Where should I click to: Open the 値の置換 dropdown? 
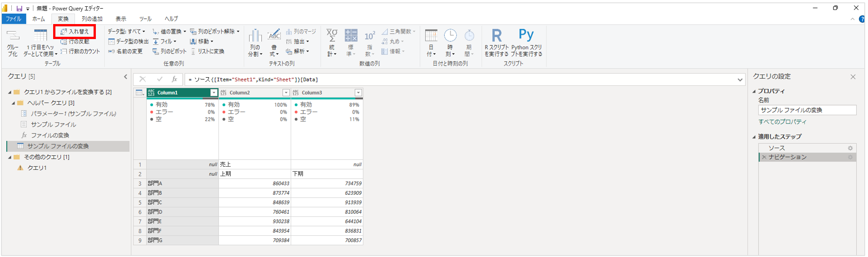point(169,31)
